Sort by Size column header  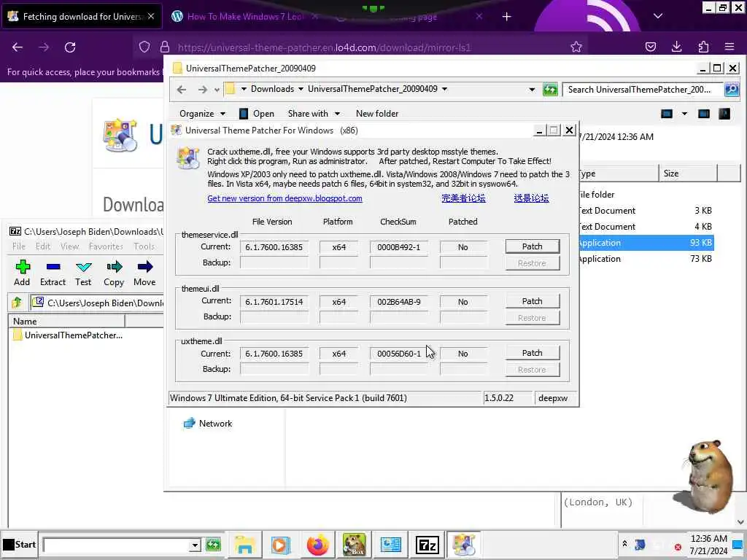coord(688,174)
